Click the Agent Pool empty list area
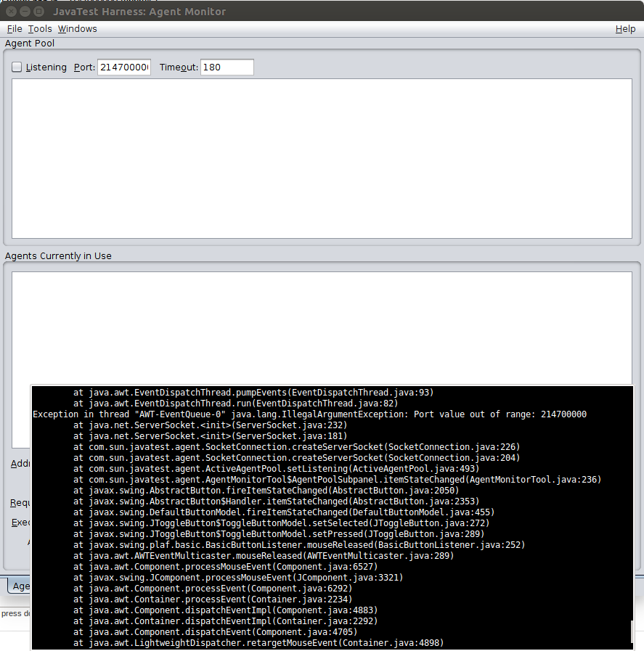The height and width of the screenshot is (651, 644). 322,158
